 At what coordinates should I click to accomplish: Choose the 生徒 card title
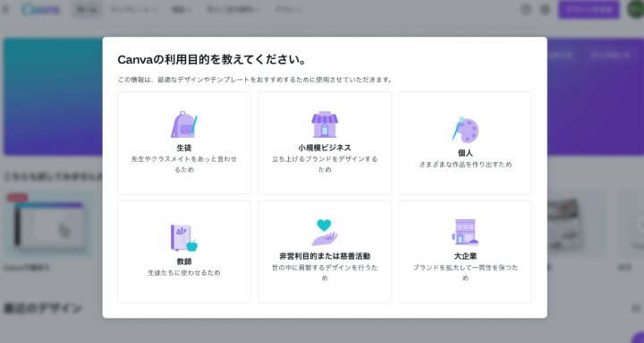point(184,148)
